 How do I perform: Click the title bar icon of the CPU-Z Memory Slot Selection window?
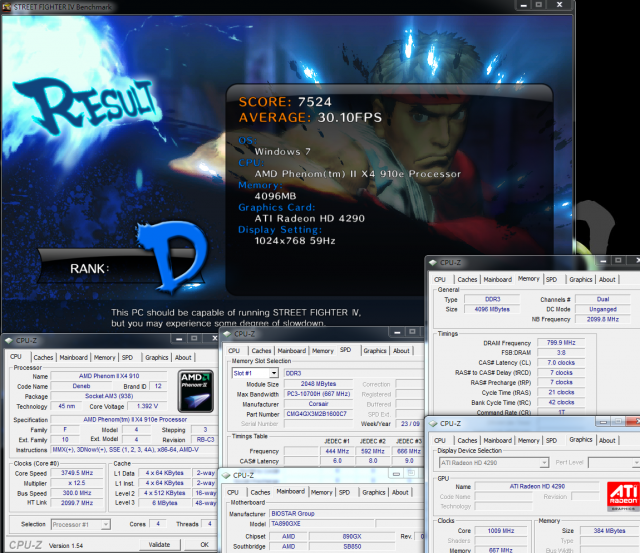pyautogui.click(x=227, y=334)
